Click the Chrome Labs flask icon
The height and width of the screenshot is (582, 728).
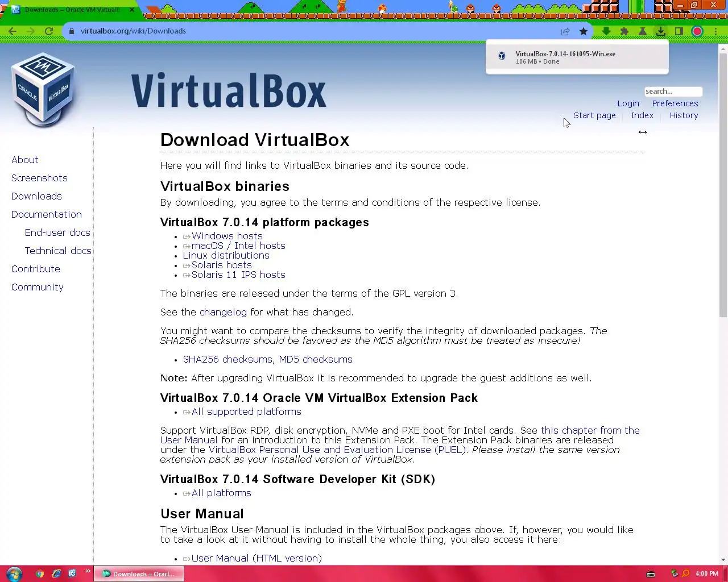643,31
